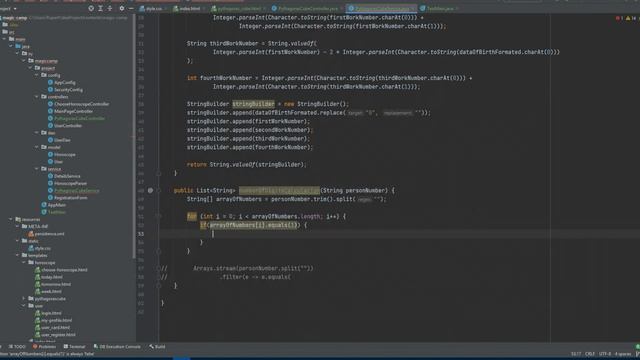640x360 pixels.
Task: Hide the Project panel with minus icon
Action: coord(131,8)
